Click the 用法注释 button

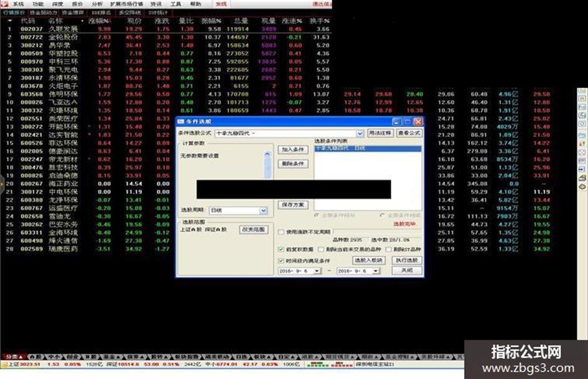380,133
